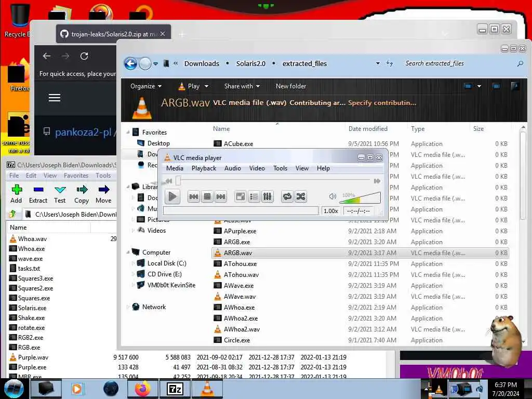
Task: Collapse Favorites tree section
Action: (x=128, y=132)
